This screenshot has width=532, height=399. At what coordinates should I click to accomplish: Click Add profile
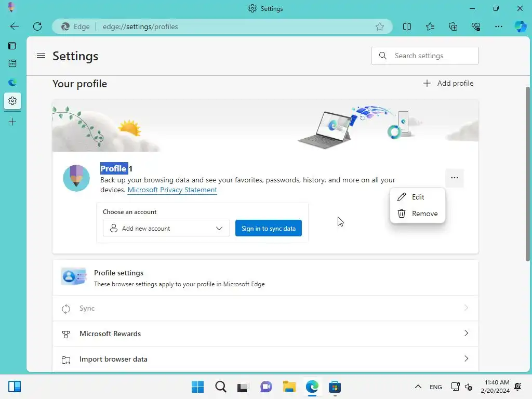[x=448, y=83]
